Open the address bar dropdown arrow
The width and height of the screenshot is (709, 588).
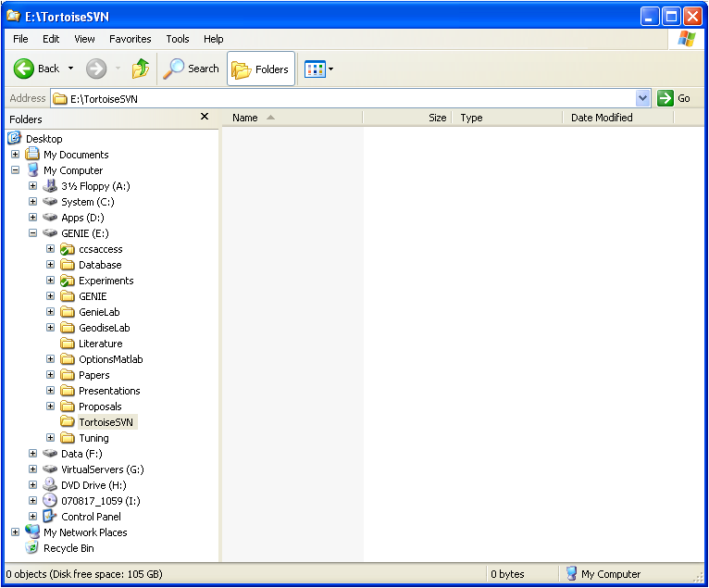point(643,98)
